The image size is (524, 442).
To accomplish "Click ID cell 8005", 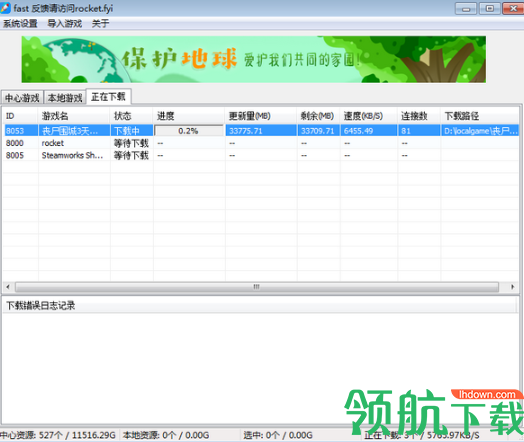I will [x=15, y=155].
